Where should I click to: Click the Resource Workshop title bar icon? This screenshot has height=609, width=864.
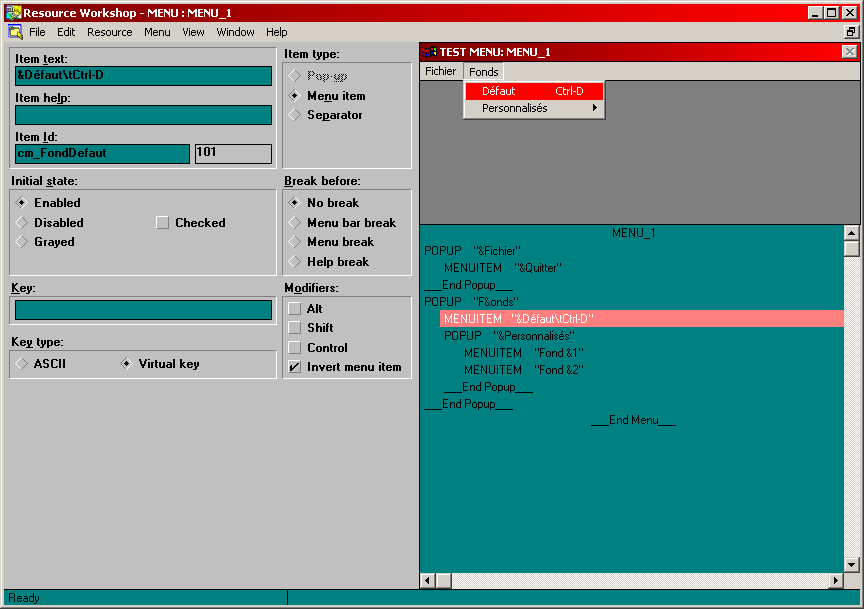point(13,13)
